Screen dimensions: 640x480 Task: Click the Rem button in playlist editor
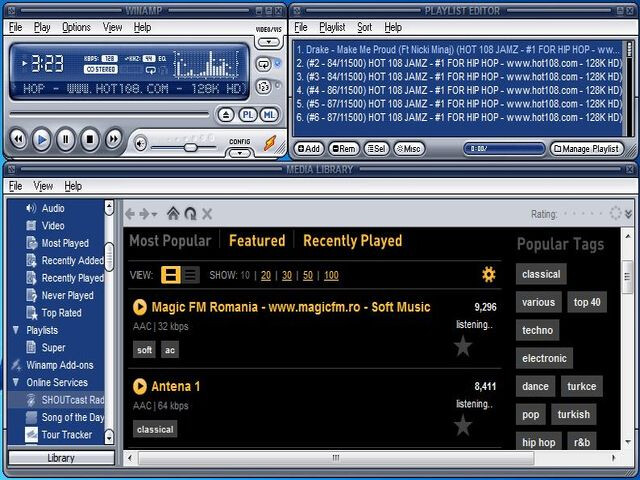coord(344,149)
